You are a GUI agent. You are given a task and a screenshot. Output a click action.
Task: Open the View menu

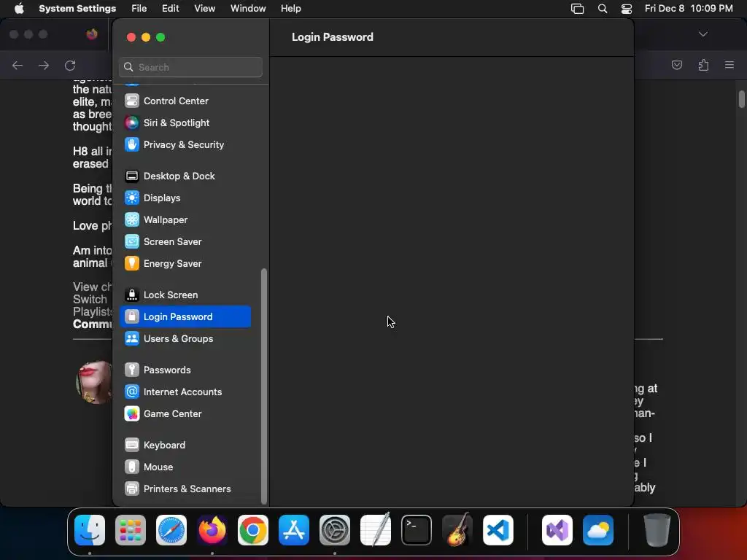pyautogui.click(x=205, y=9)
